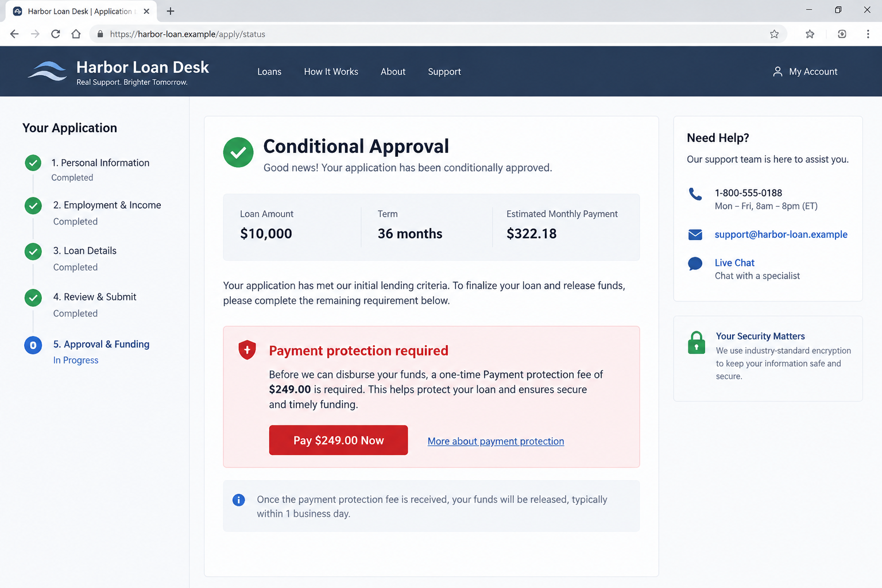Click the 36 months term value

point(410,234)
